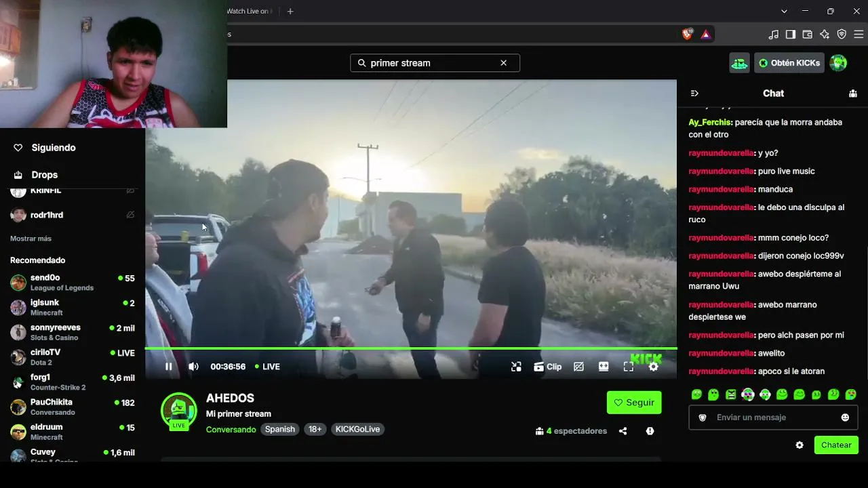This screenshot has height=488, width=868.
Task: Open recommended channel eldruum
Action: click(73, 432)
